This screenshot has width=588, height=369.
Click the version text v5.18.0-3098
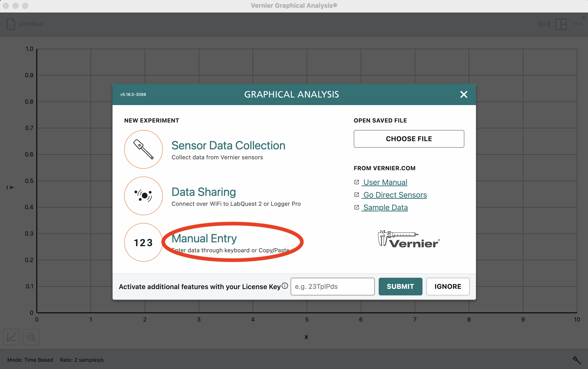coord(133,94)
